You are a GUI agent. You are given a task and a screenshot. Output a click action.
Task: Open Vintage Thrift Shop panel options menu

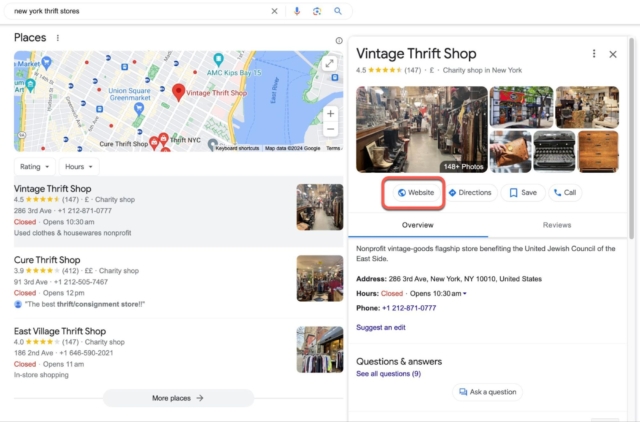[594, 54]
